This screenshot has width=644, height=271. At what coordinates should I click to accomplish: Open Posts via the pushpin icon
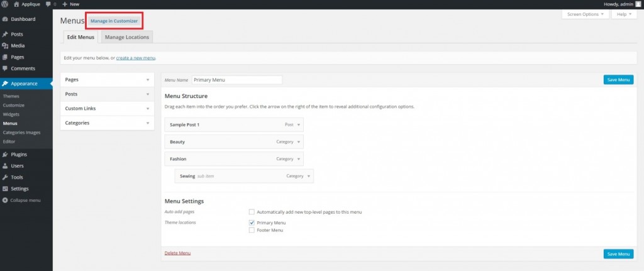(x=6, y=34)
